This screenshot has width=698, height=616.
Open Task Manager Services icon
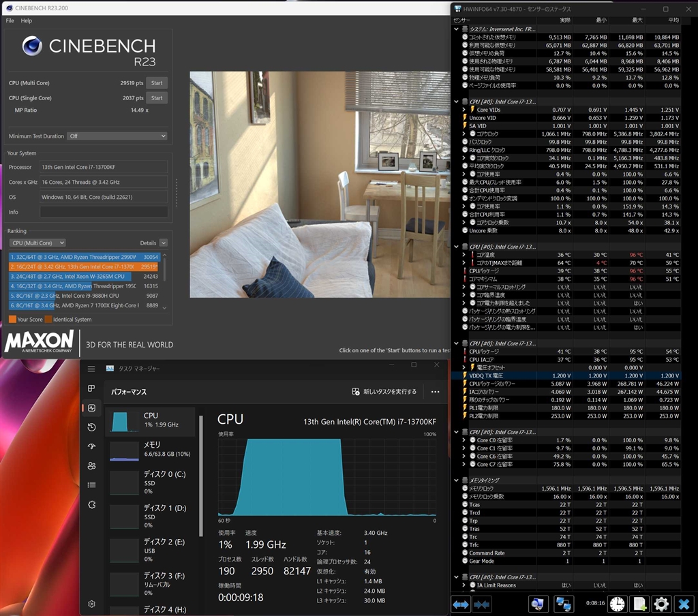(x=92, y=505)
